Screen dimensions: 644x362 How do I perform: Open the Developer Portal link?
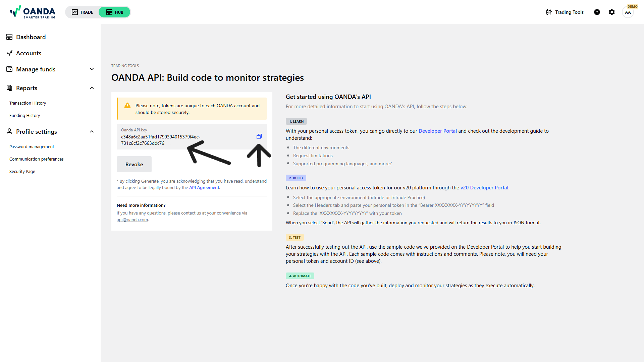[x=438, y=131]
